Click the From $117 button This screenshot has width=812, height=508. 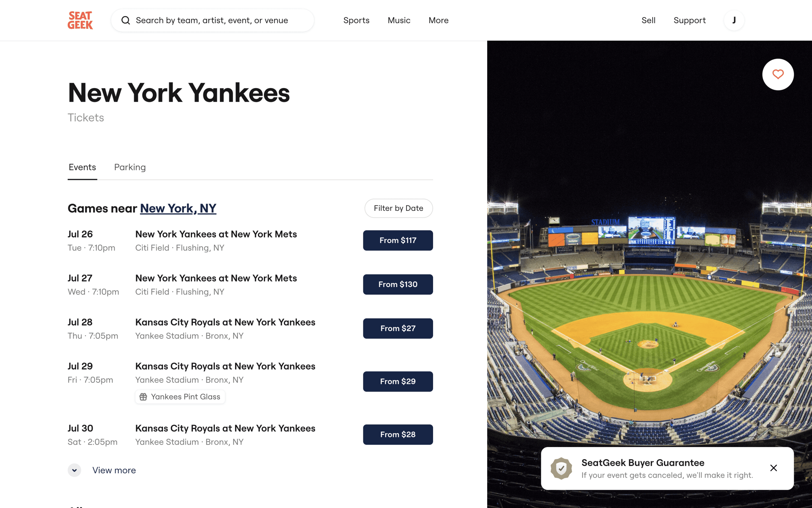coord(398,240)
